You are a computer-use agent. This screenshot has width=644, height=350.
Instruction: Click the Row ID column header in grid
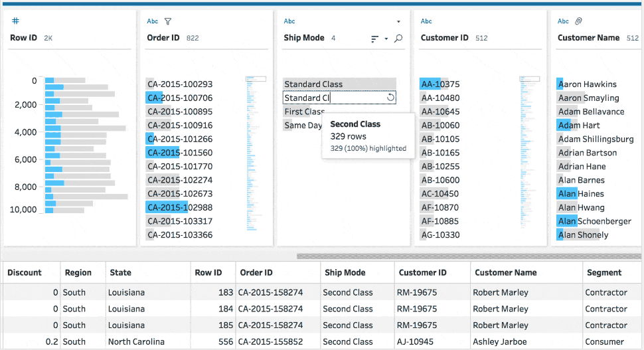coord(208,272)
